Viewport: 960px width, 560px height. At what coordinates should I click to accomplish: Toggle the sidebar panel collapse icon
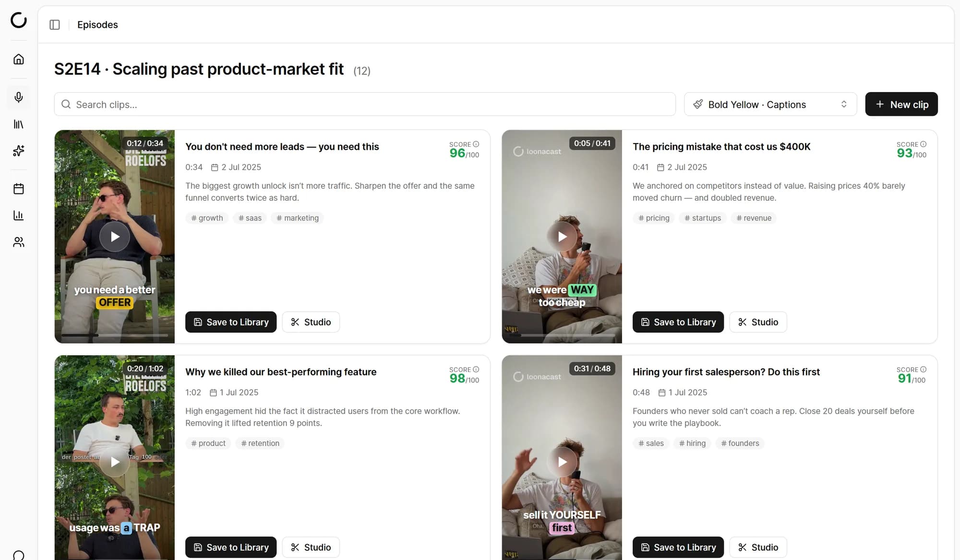(55, 24)
